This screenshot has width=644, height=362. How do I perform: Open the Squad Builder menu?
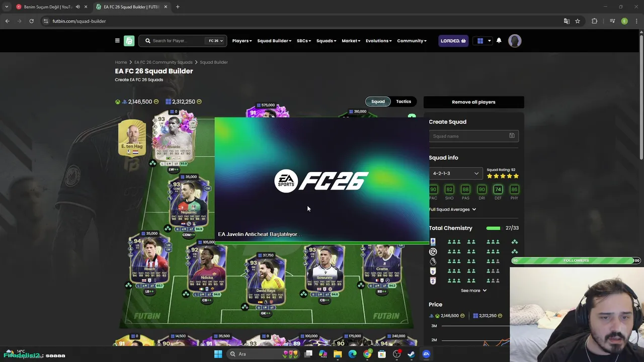point(274,41)
